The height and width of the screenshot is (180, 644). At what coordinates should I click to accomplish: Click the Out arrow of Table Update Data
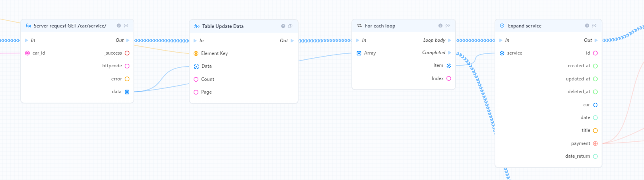tap(292, 41)
